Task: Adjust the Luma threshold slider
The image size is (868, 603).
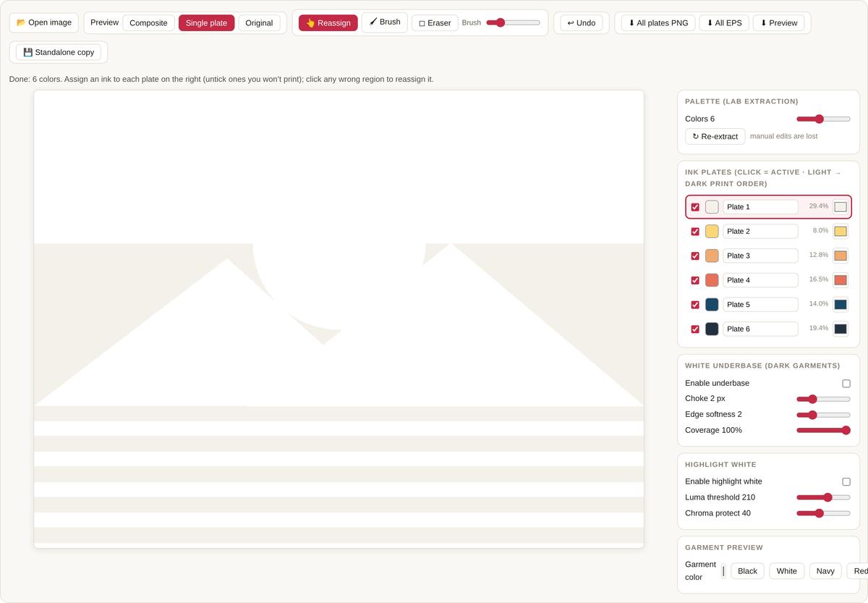Action: [823, 497]
